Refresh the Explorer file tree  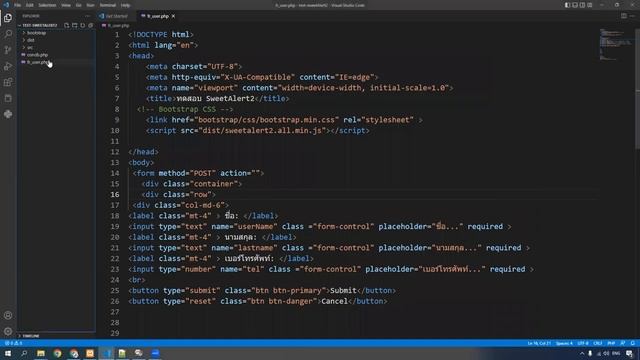[83, 25]
